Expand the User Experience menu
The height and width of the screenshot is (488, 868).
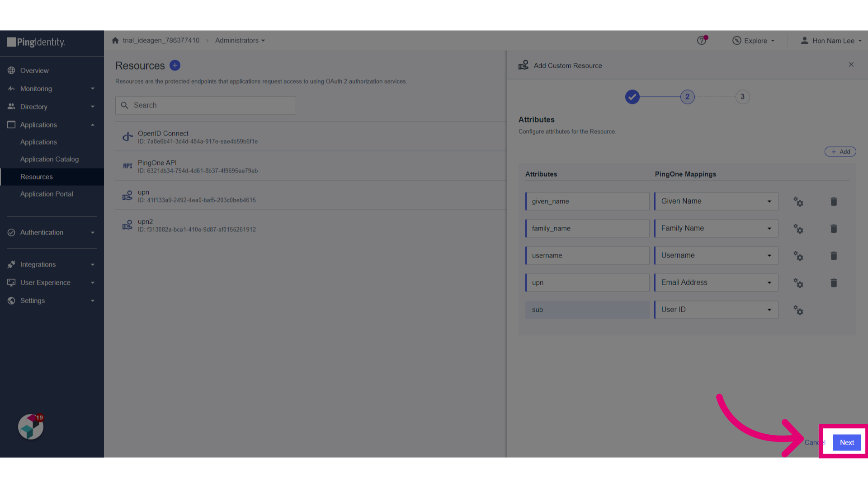[x=52, y=282]
